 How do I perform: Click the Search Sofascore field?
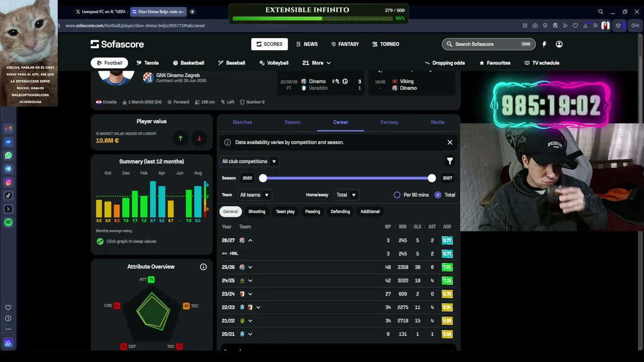[x=489, y=44]
